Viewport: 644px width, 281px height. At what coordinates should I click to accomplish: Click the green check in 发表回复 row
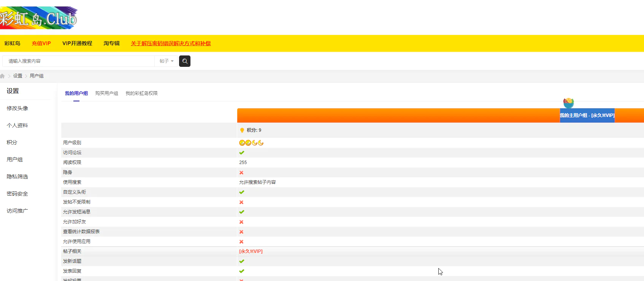click(241, 271)
